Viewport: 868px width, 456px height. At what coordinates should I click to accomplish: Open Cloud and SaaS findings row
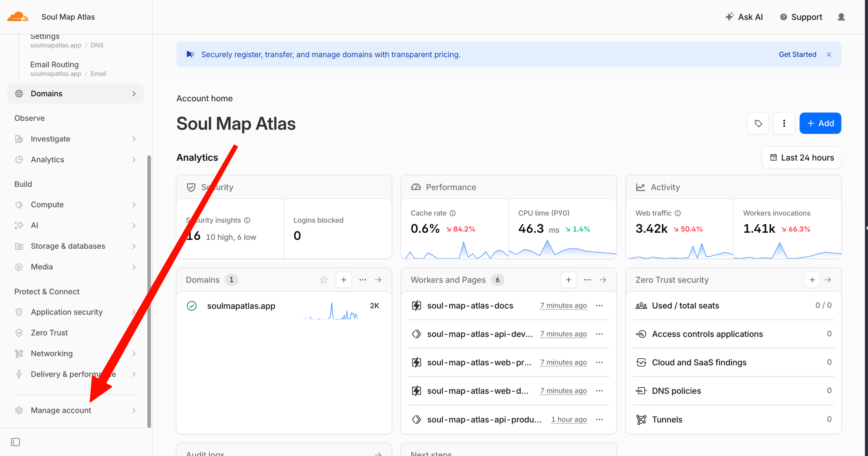point(733,363)
